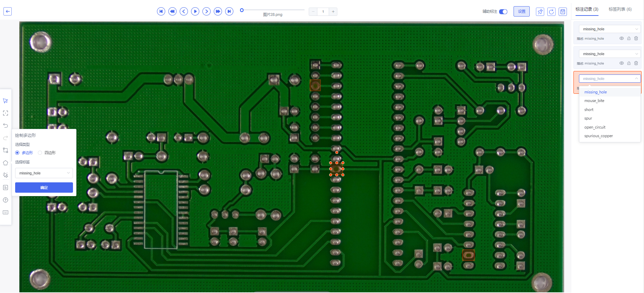
Task: Click the image progress slider handle
Action: coord(242,10)
